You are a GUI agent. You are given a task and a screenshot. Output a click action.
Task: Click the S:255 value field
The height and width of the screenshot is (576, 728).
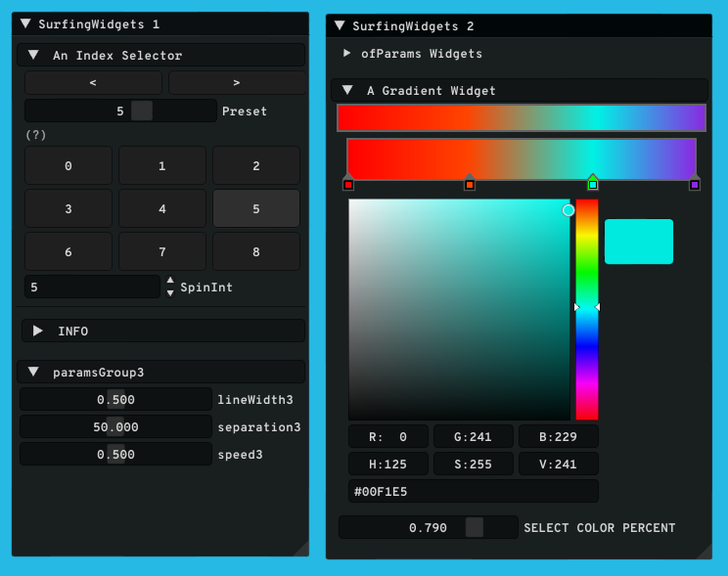click(474, 464)
